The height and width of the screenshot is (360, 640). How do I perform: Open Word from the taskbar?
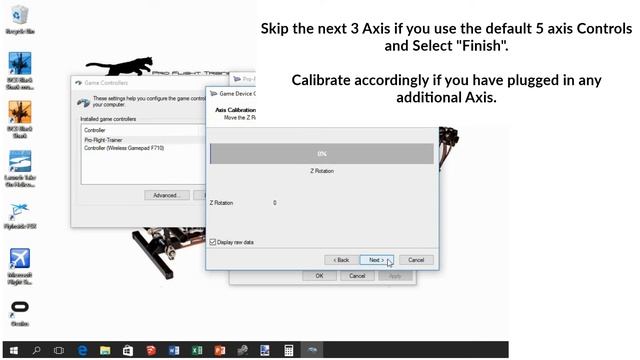pyautogui.click(x=174, y=350)
